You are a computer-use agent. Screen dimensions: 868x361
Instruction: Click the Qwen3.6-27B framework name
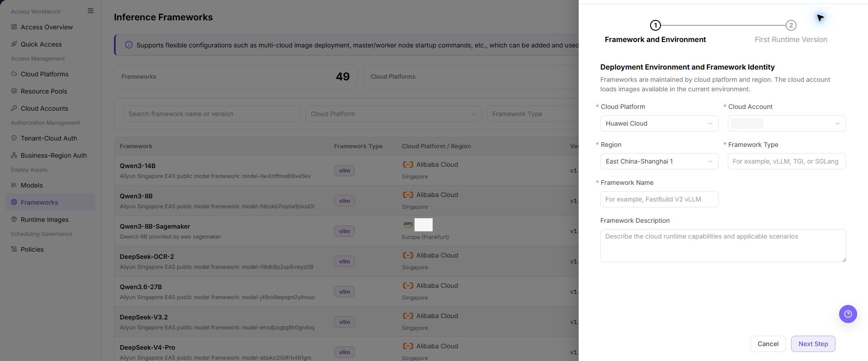pos(141,287)
